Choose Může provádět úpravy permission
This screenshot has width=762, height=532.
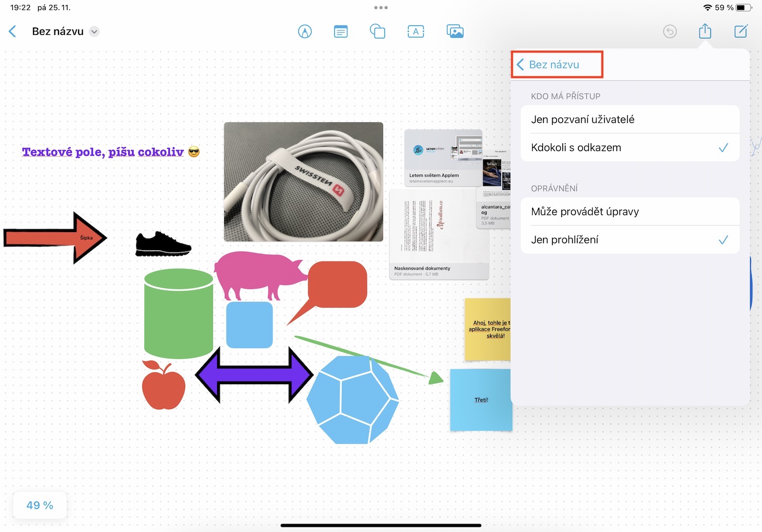[630, 212]
